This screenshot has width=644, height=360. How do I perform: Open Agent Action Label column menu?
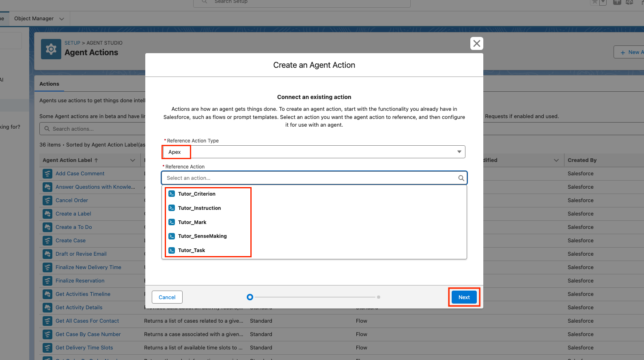click(132, 160)
